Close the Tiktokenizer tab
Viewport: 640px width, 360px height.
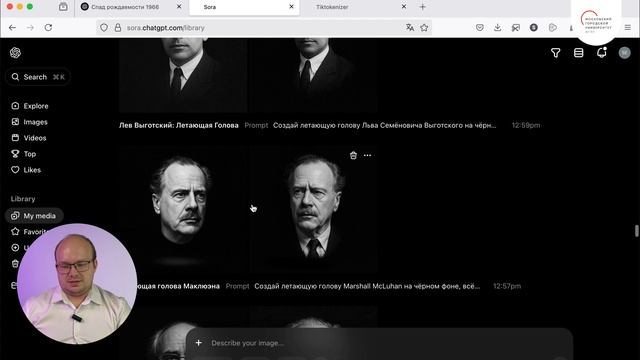(404, 7)
